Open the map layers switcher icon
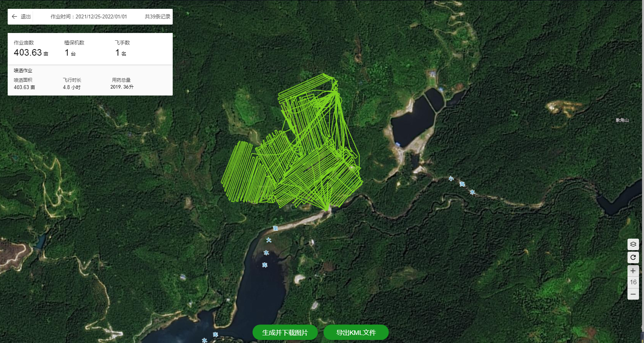This screenshot has width=644, height=343. click(x=633, y=244)
